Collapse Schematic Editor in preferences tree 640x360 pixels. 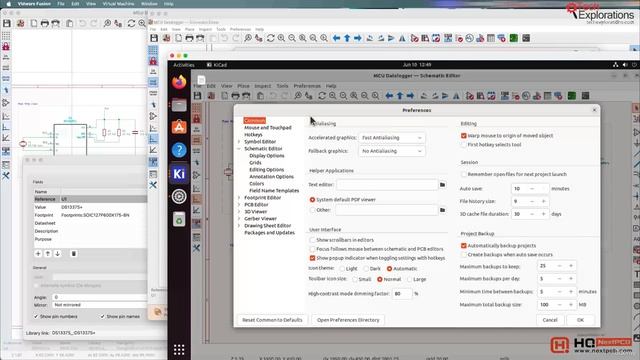click(x=239, y=149)
